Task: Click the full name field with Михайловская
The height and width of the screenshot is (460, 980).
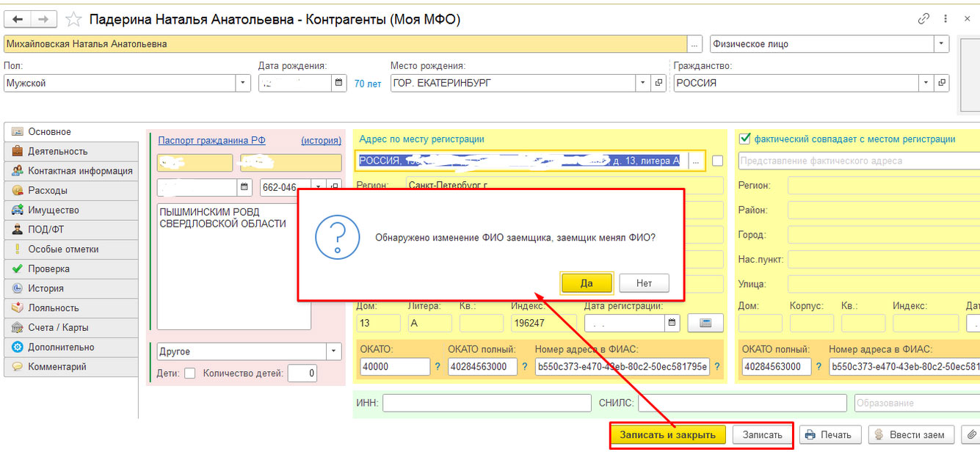Action: point(345,44)
